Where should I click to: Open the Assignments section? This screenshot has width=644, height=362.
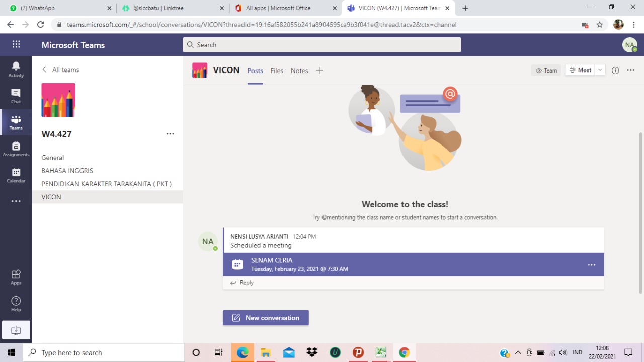point(16,149)
